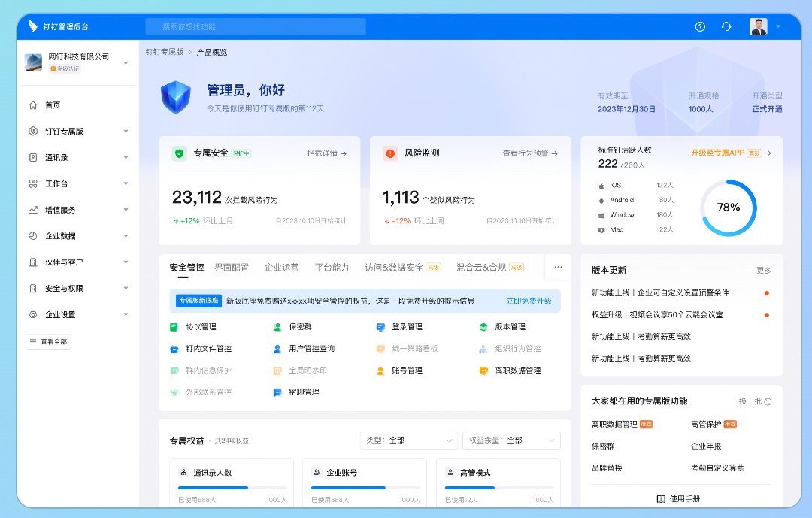This screenshot has height=518, width=812.
Task: Click the 78% circular progress ring
Action: [728, 208]
